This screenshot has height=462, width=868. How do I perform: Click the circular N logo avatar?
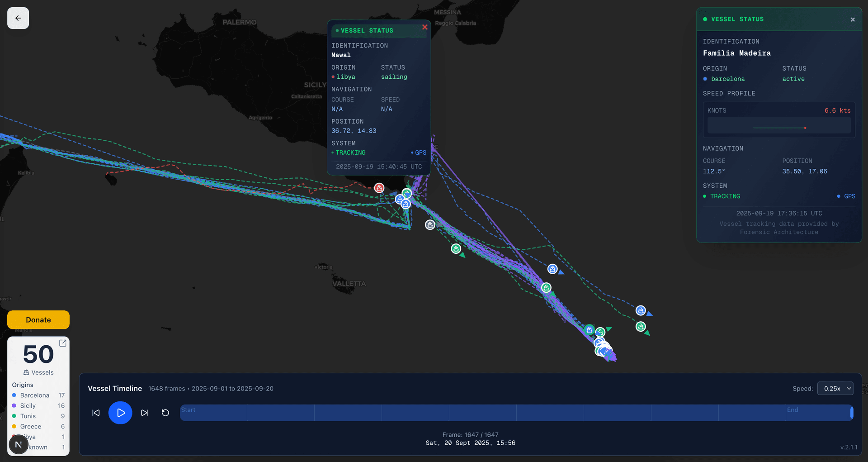coord(18,444)
